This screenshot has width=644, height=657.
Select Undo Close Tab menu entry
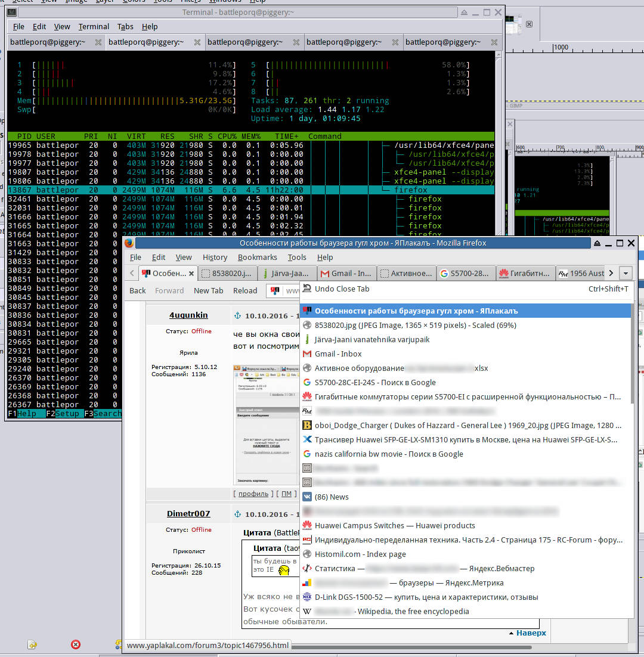pos(466,289)
